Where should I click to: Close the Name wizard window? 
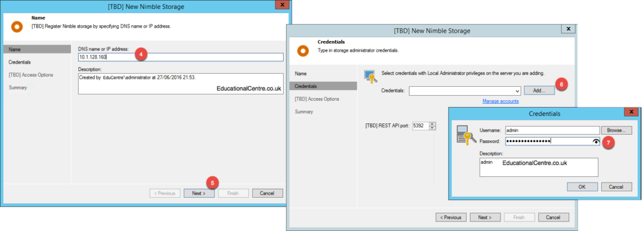(x=282, y=5)
